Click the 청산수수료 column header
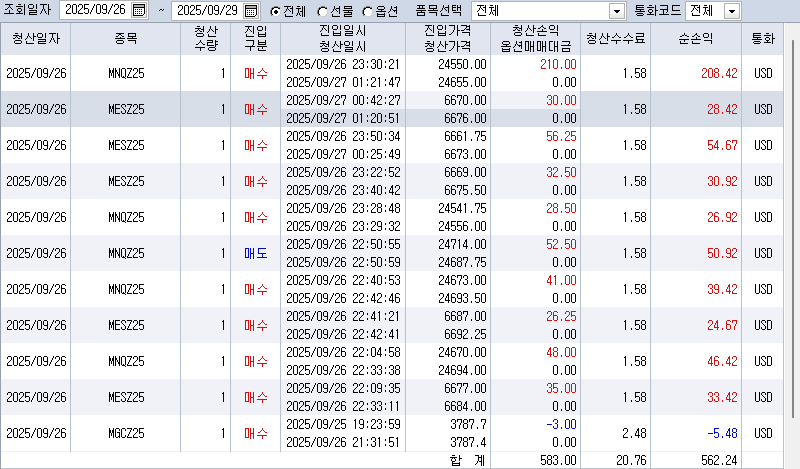800x469 pixels. pos(616,38)
